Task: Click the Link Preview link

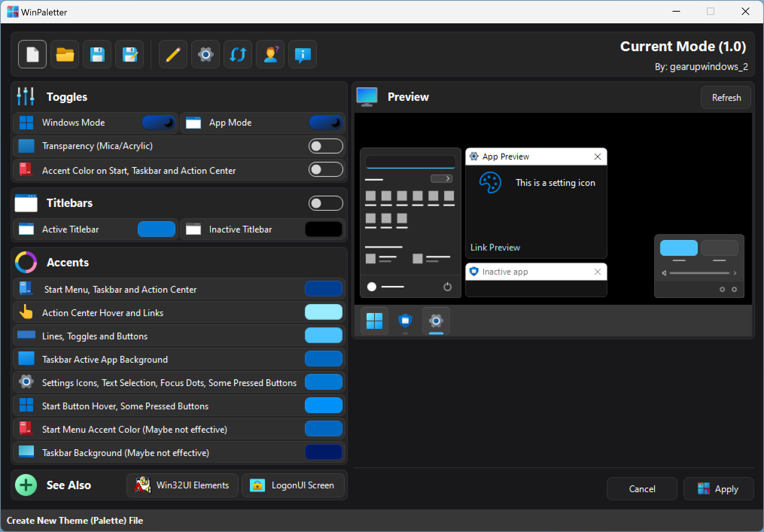Action: click(x=495, y=248)
